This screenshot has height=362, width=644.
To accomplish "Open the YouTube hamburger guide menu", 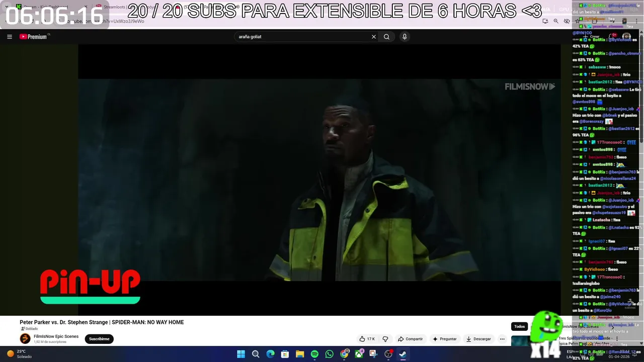I will click(x=10, y=37).
